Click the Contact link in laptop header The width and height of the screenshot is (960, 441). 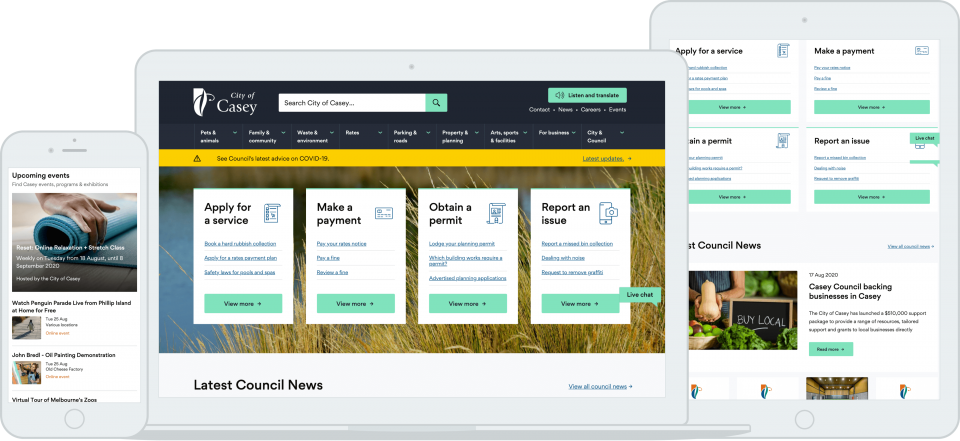click(539, 110)
